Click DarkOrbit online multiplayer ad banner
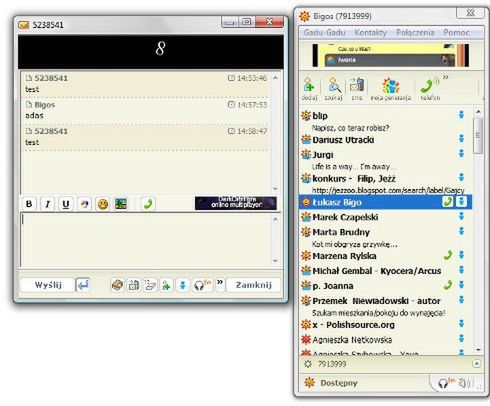The image size is (490, 406). tap(236, 203)
